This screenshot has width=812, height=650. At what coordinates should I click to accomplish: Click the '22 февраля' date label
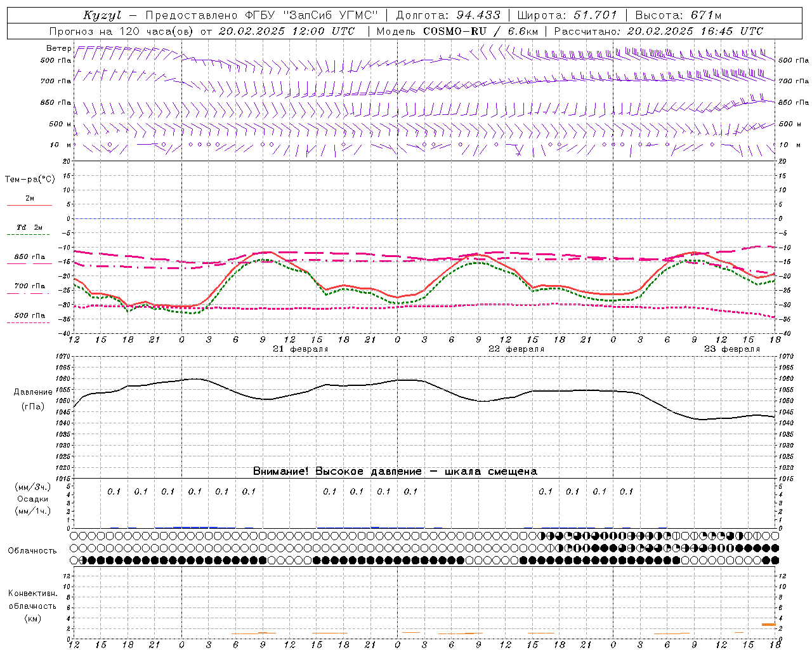[516, 349]
